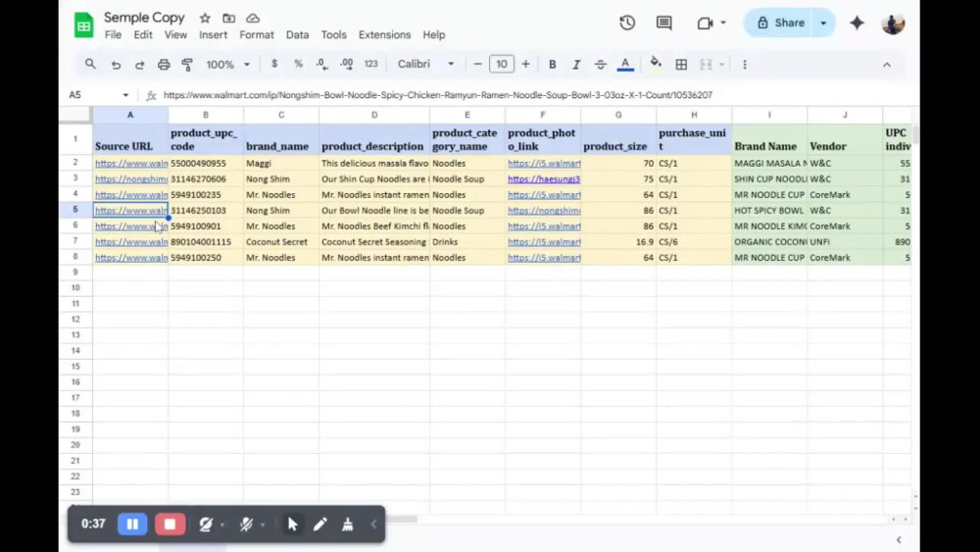Open the Insert menu

[213, 35]
